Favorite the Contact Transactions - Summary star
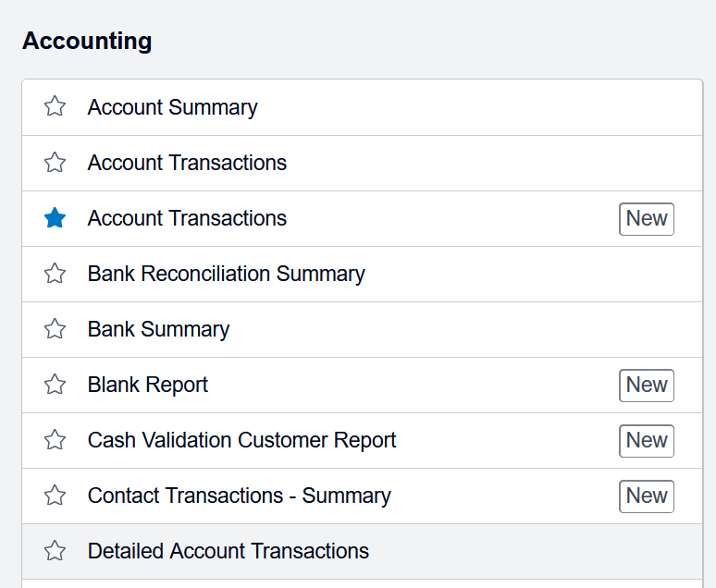716x588 pixels. coord(56,496)
